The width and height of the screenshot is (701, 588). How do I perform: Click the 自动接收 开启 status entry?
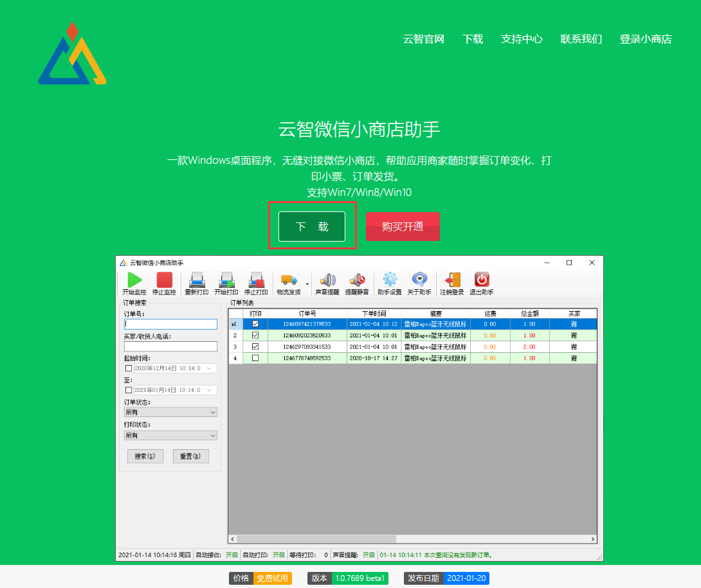coord(217,555)
